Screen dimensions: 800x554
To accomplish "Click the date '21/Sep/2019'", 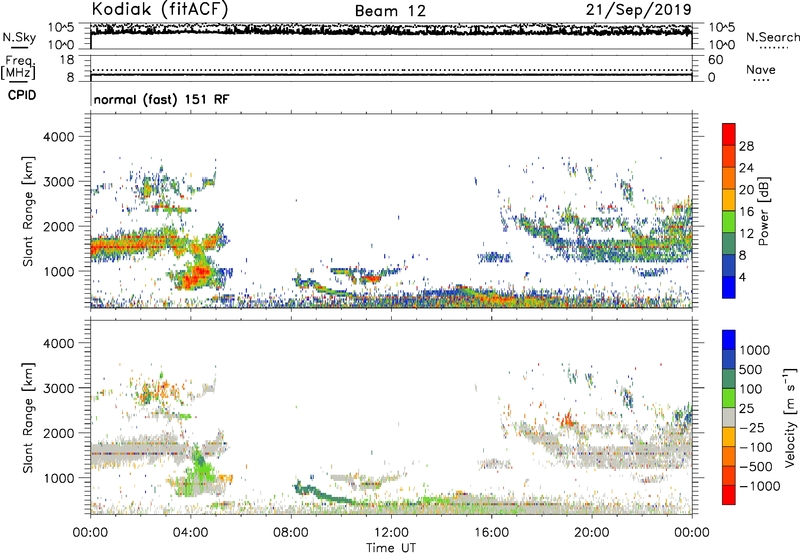I will point(639,10).
